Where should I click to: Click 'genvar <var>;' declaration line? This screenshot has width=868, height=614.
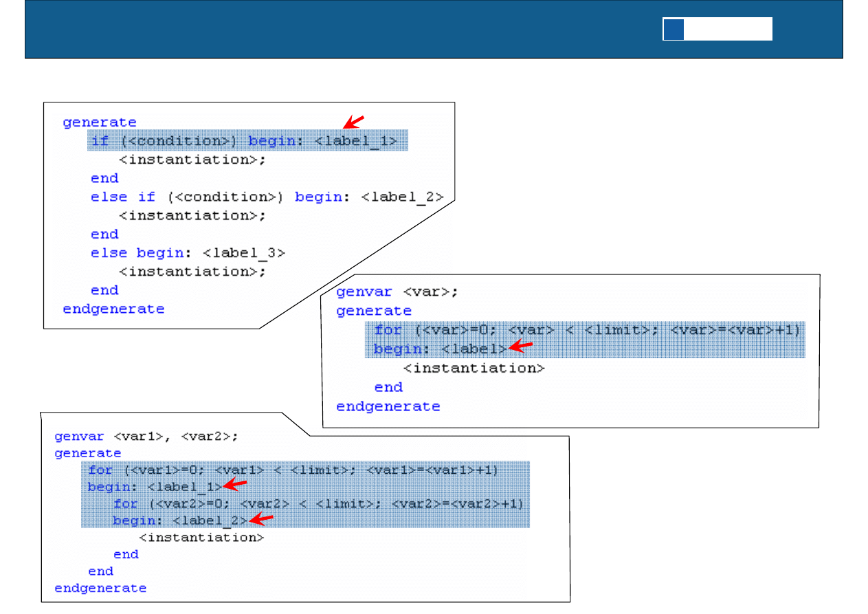pyautogui.click(x=397, y=292)
